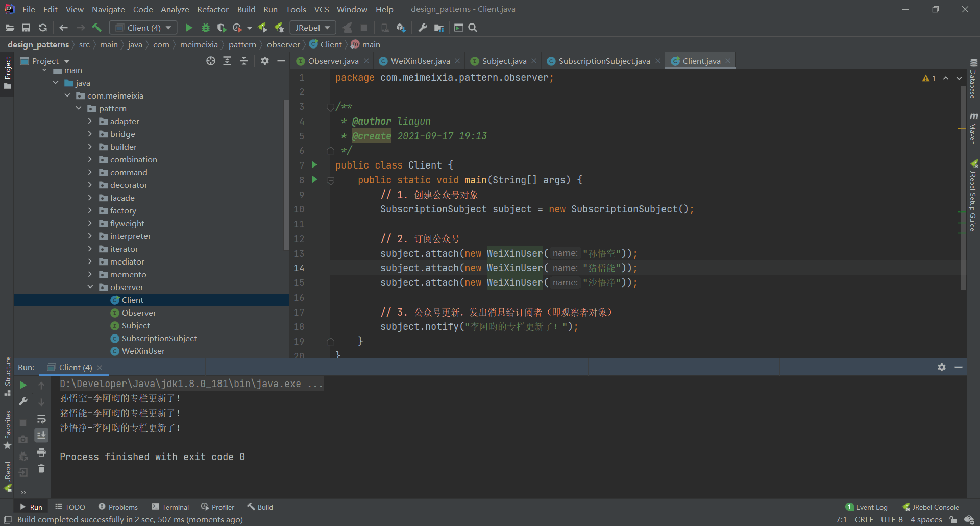Expand the adapter package
Image resolution: width=980 pixels, height=526 pixels.
[x=90, y=121]
